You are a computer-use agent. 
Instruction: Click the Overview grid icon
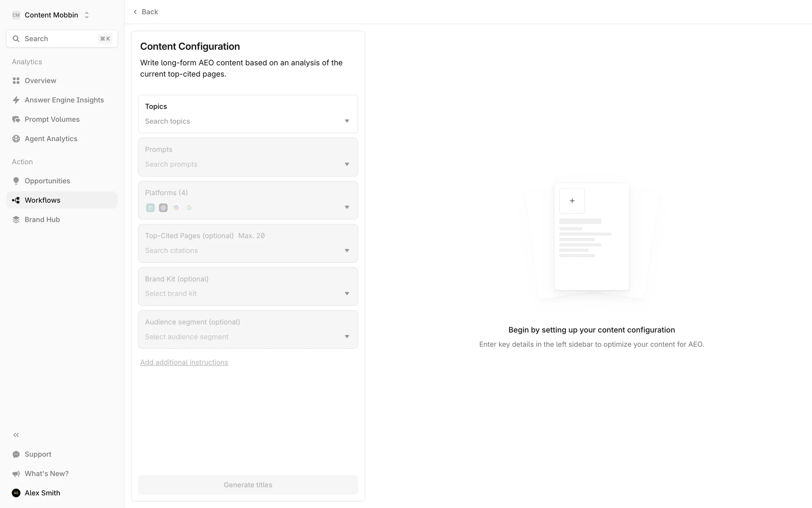tap(16, 80)
